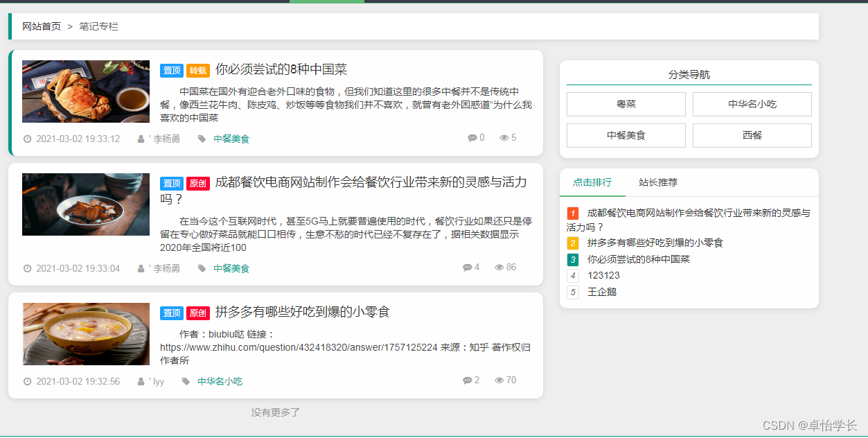Open article 你必须尝试的8种中国菜 from main list title
The image size is (868, 438).
281,69
